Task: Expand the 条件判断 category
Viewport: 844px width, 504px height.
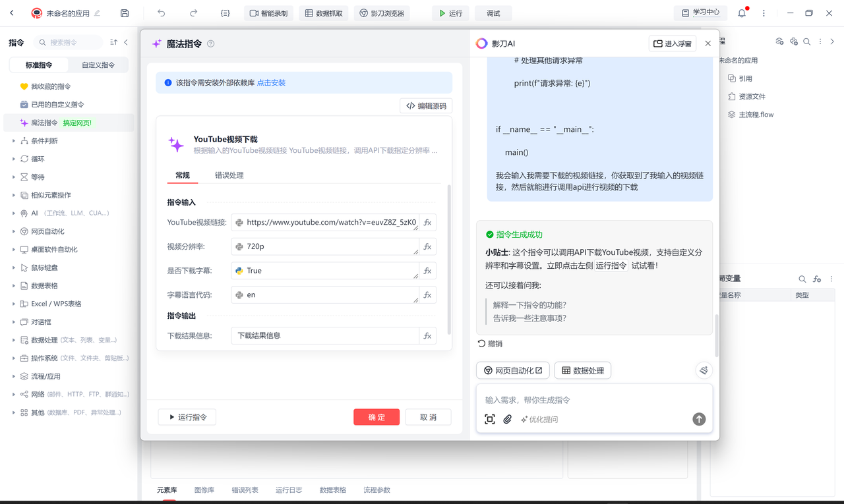Action: pos(14,141)
